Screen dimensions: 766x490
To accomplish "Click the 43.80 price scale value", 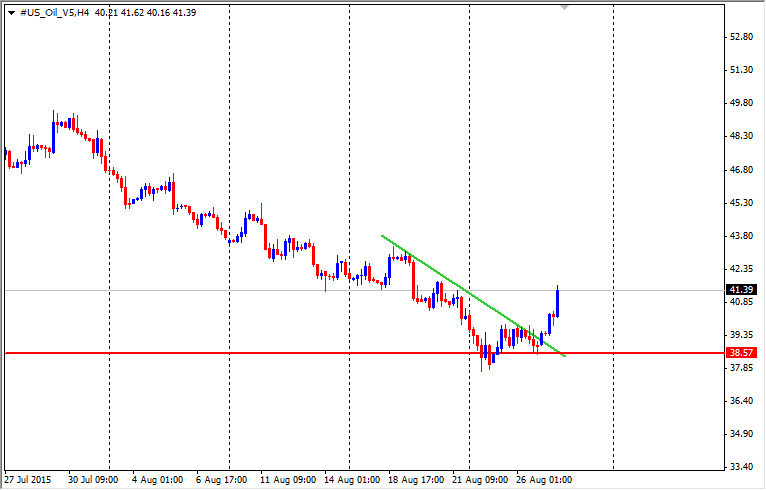I will pos(741,235).
